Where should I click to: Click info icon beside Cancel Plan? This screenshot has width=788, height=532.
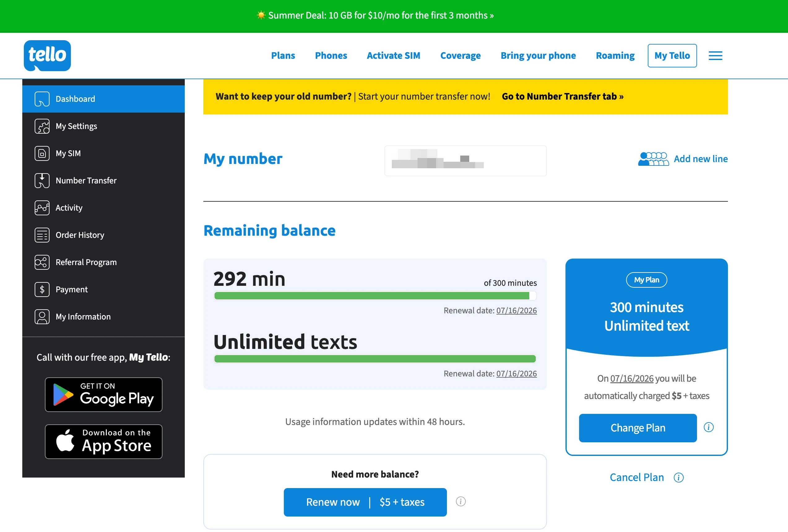(678, 478)
